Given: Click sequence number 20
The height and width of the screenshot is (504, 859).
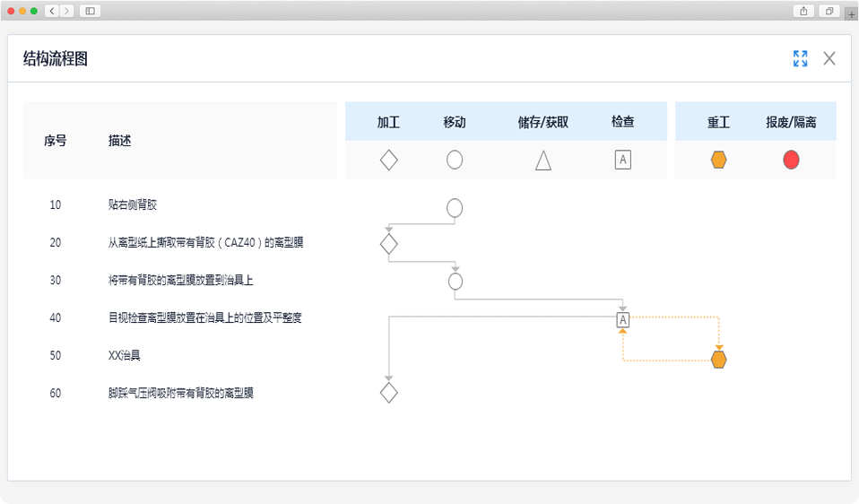Looking at the screenshot, I should click(56, 243).
